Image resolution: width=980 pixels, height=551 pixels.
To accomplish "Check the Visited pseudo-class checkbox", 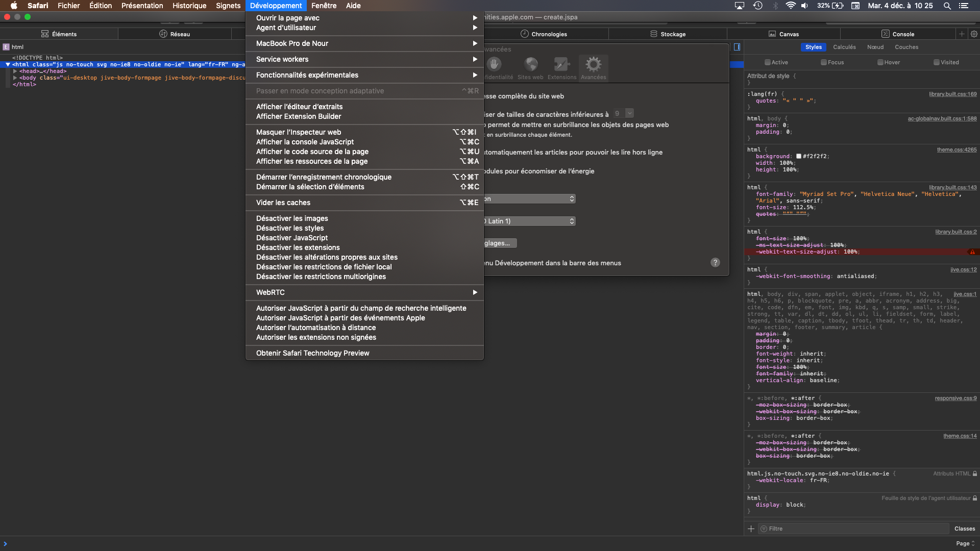I will pos(937,62).
